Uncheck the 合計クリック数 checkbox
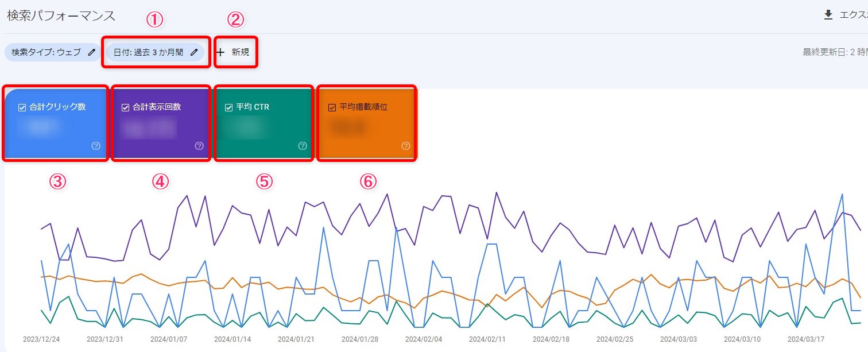This screenshot has height=352, width=868. click(22, 107)
